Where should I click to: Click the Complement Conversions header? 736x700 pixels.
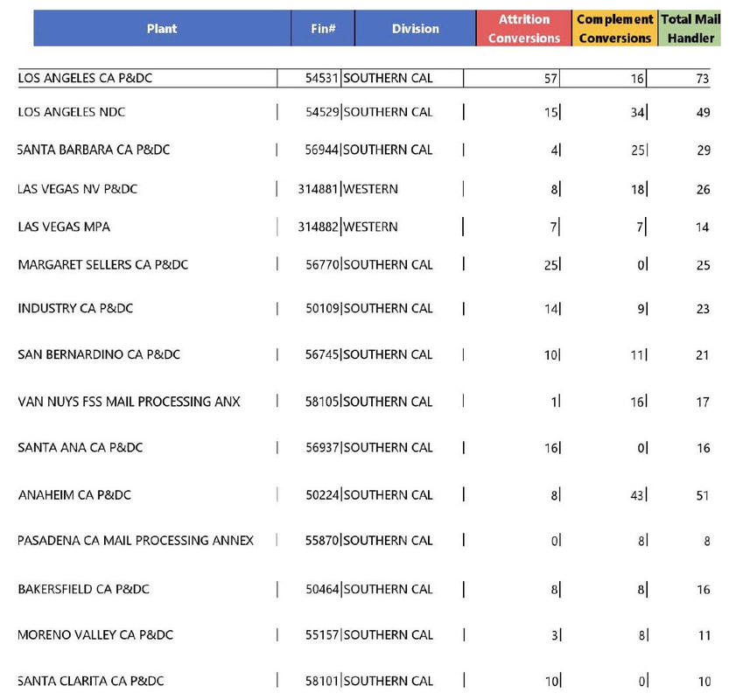point(615,28)
